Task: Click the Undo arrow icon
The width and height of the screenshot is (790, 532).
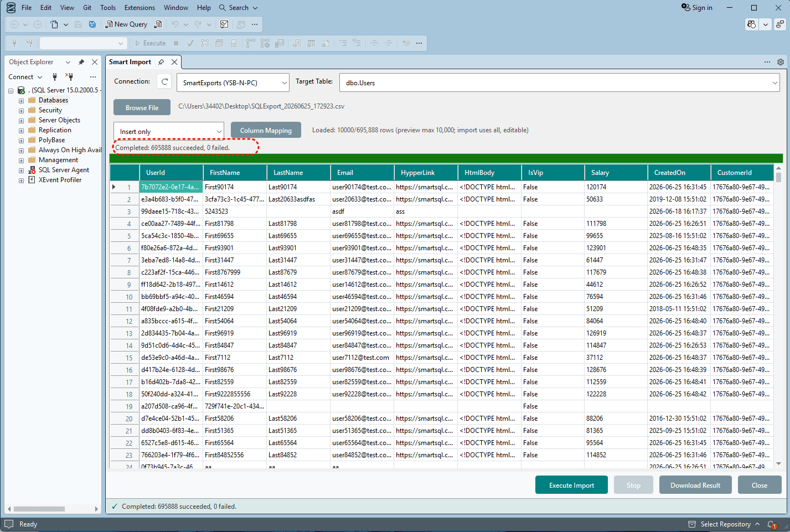Action: tap(175, 24)
